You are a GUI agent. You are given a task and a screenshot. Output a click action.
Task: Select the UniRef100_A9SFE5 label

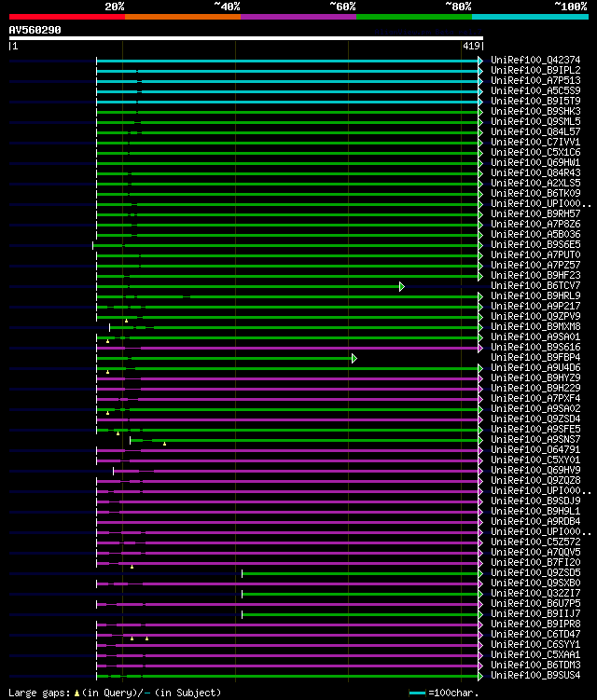coord(535,430)
